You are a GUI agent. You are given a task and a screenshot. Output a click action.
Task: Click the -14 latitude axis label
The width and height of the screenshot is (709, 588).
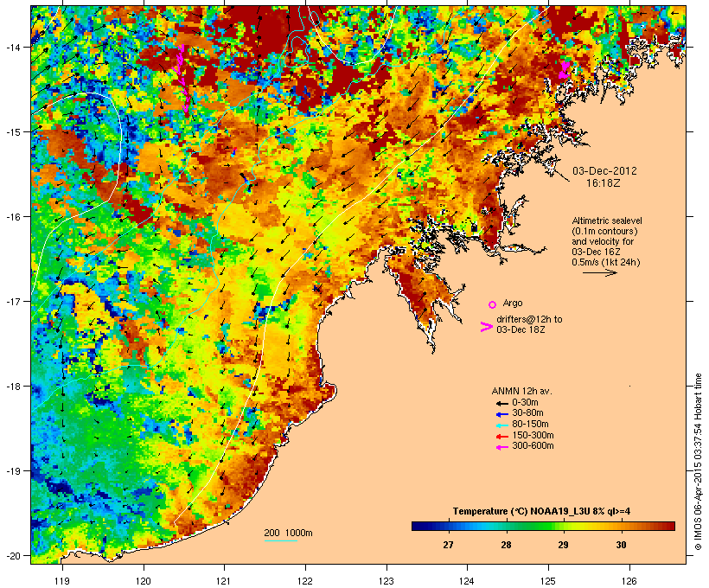[x=13, y=47]
